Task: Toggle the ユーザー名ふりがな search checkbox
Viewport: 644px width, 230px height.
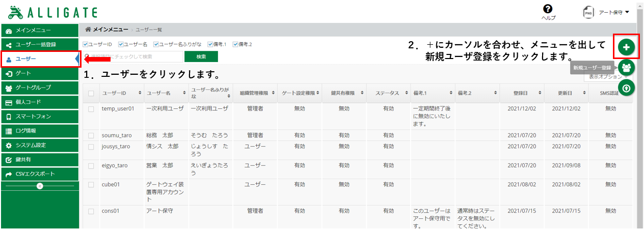Action: pos(156,44)
